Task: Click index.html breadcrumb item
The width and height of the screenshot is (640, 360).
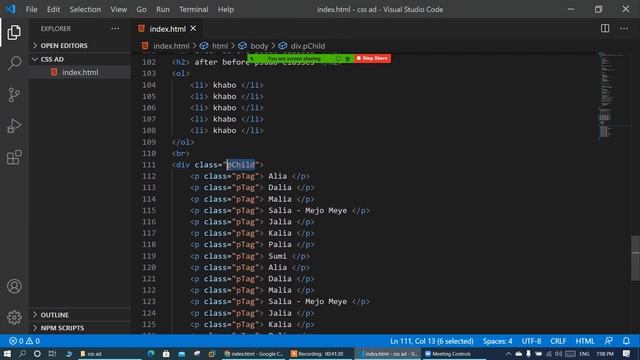Action: [x=171, y=46]
